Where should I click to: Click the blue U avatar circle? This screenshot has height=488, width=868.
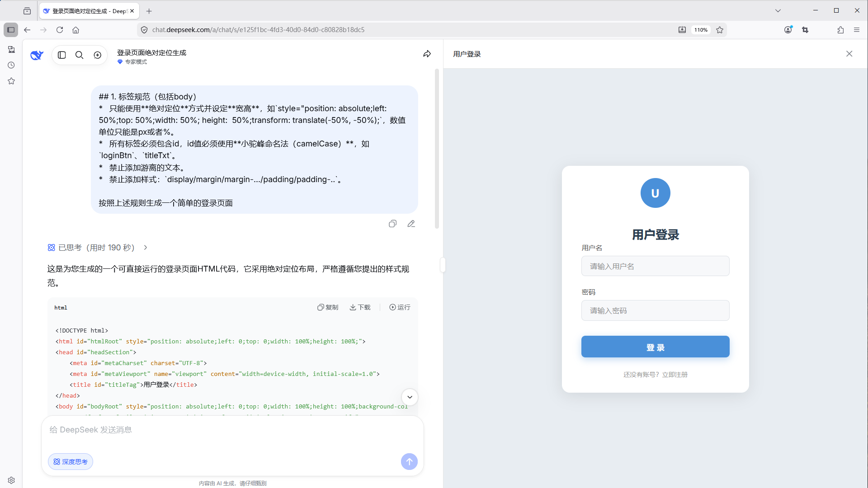coord(655,193)
